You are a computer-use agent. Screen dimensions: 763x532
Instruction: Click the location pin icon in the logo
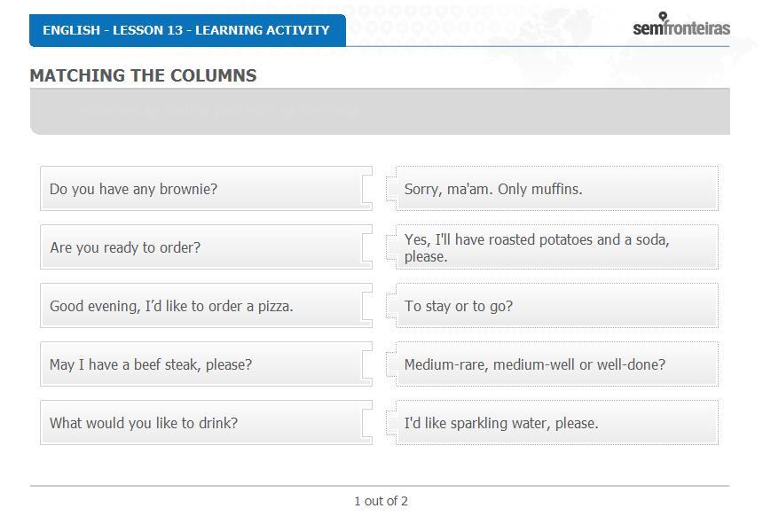pyautogui.click(x=663, y=17)
